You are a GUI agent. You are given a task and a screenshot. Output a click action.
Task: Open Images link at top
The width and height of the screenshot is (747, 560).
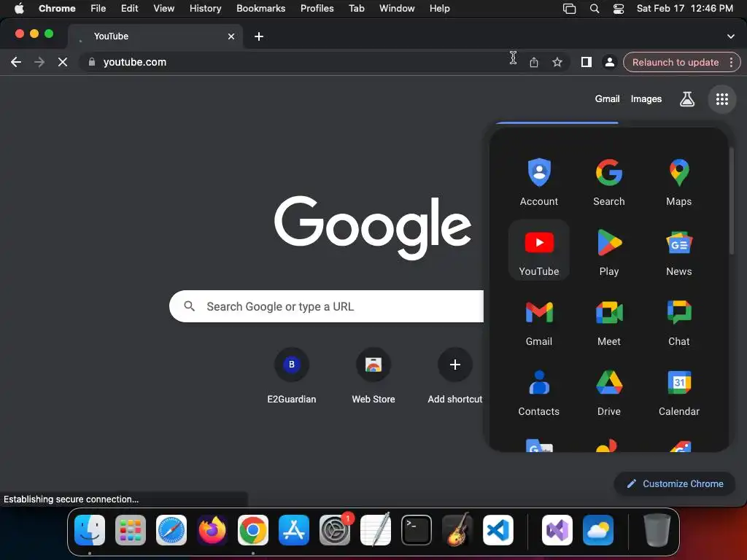646,98
